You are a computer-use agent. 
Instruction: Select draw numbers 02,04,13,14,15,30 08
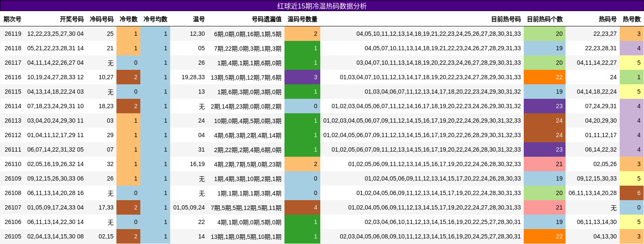[55, 236]
